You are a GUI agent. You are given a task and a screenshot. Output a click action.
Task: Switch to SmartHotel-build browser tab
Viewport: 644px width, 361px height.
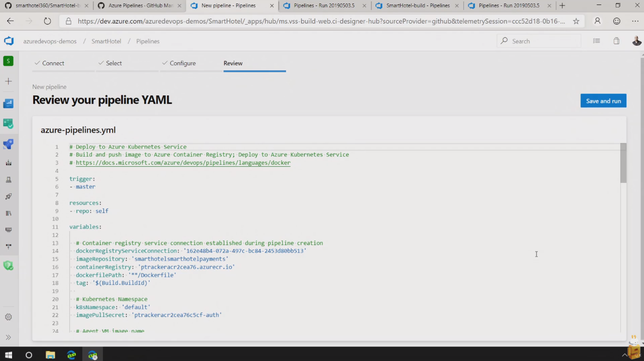414,6
